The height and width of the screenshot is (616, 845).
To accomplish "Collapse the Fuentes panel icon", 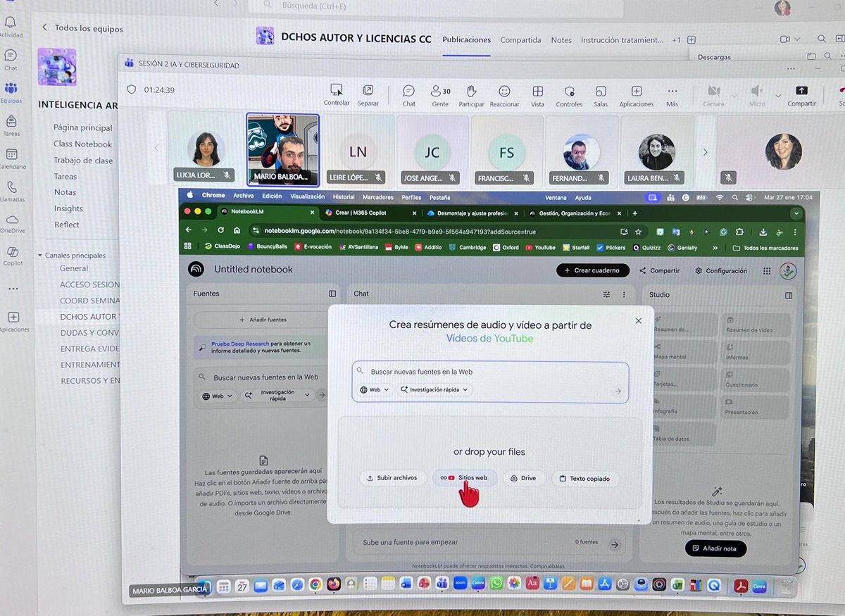I will [x=332, y=294].
